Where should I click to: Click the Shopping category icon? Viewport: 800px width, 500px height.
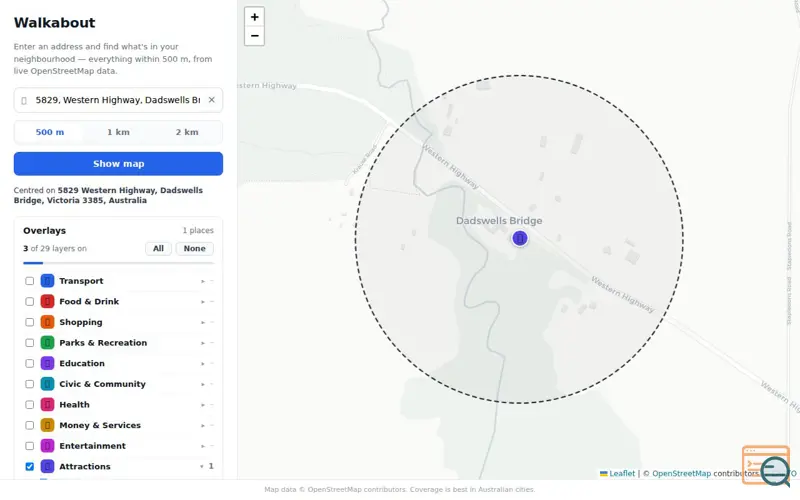[47, 322]
